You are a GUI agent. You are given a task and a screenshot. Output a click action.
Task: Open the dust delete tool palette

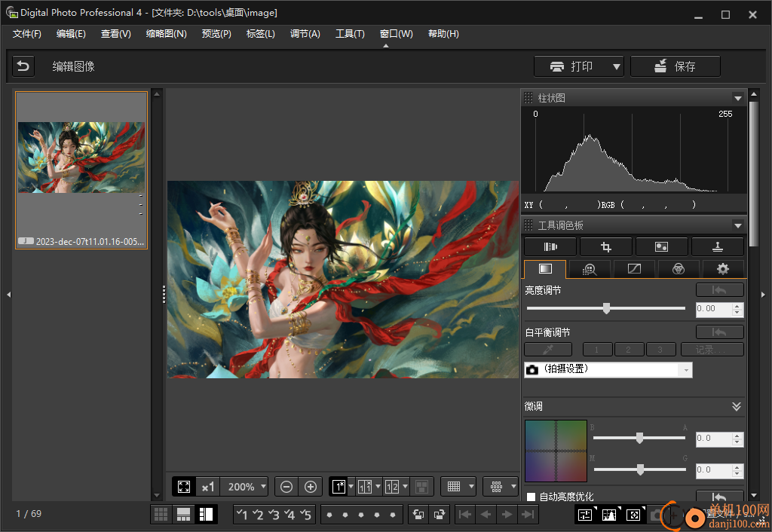click(662, 246)
